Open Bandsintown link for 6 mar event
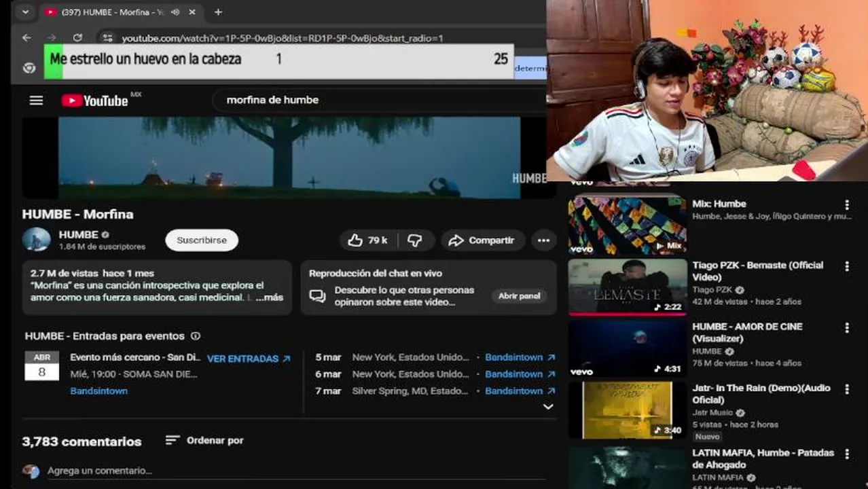 [520, 374]
